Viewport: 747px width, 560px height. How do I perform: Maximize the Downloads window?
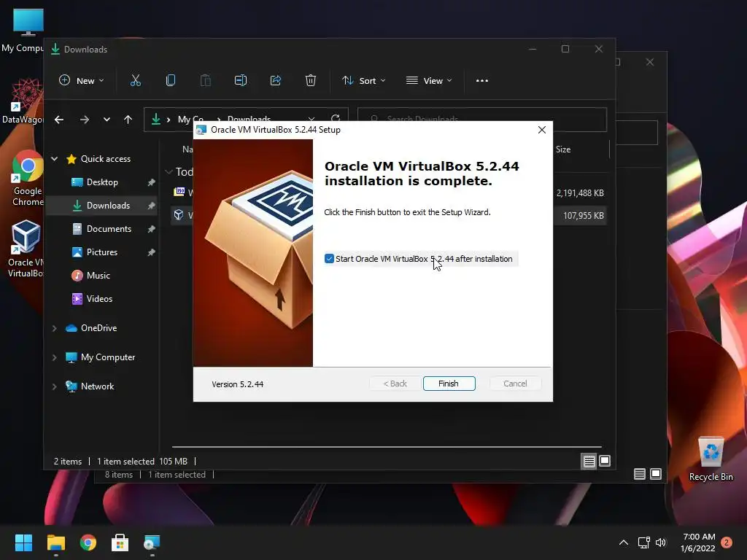tap(565, 49)
